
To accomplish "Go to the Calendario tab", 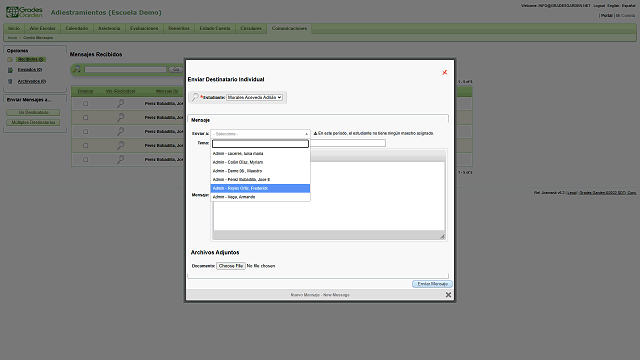I will coord(77,29).
